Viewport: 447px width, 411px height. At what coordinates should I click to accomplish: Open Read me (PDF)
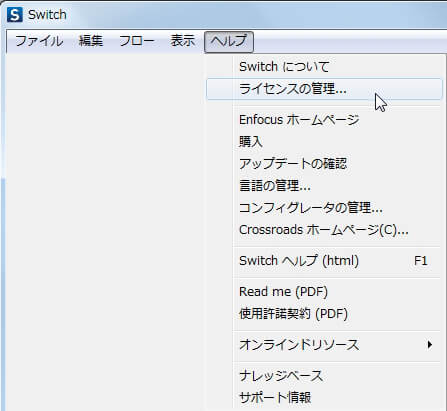324,292
